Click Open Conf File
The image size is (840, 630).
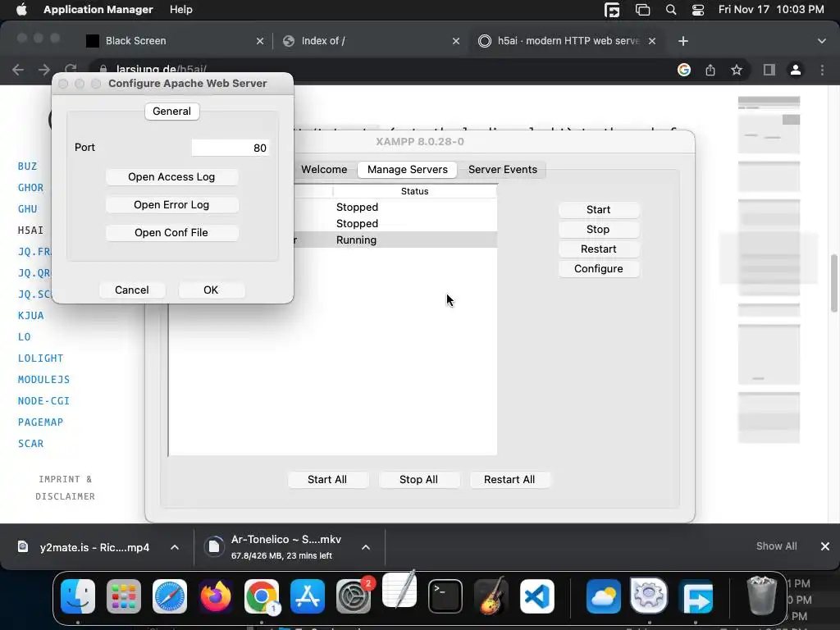click(x=171, y=232)
